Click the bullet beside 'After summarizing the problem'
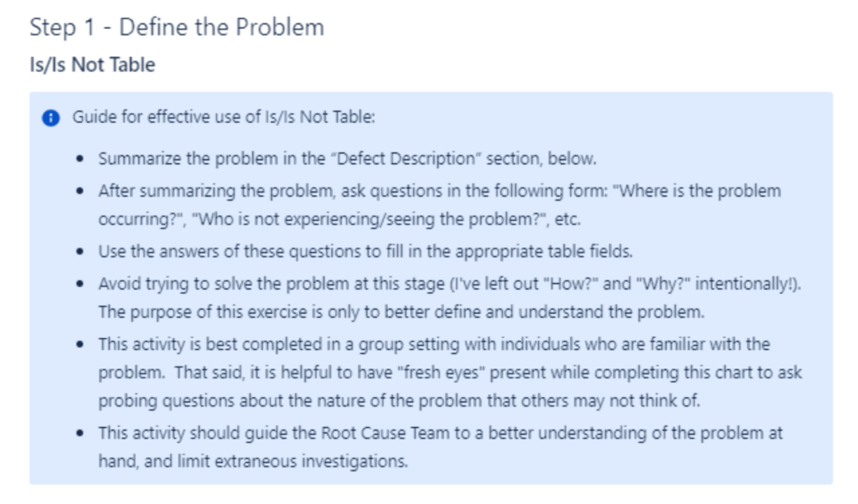Screen dimensions: 858x504 pos(80,192)
